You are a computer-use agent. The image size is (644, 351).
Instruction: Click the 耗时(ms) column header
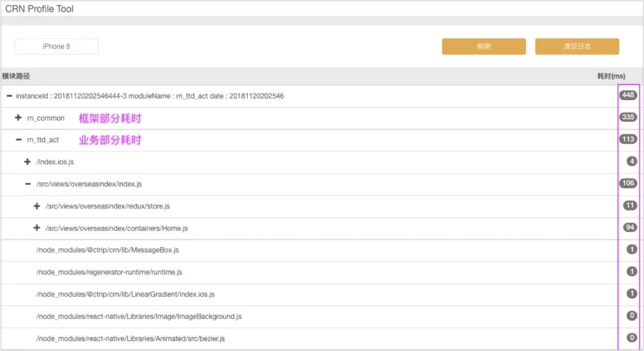(611, 76)
